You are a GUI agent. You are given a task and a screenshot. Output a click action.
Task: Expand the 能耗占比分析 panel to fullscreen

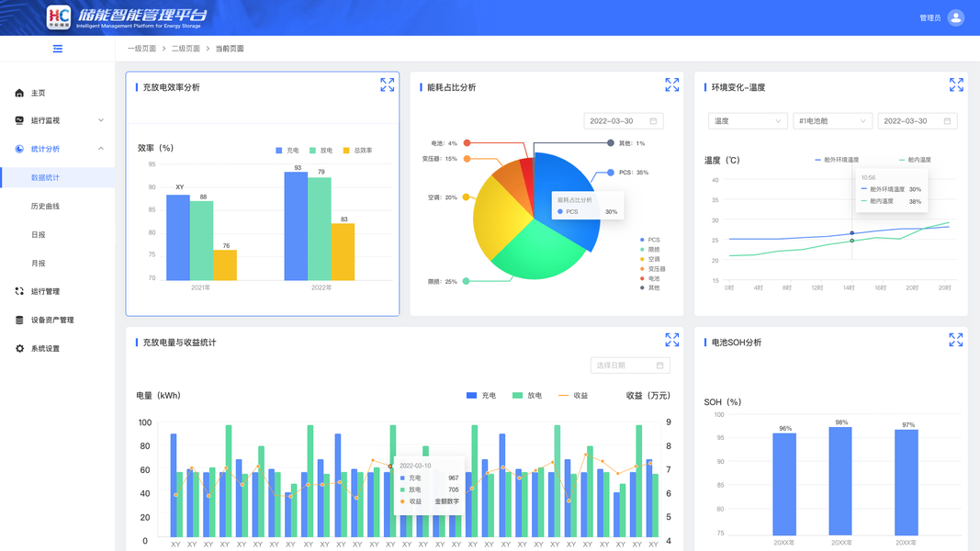tap(672, 85)
